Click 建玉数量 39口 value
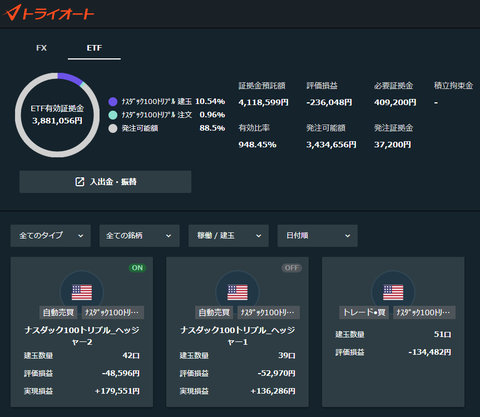 click(287, 355)
